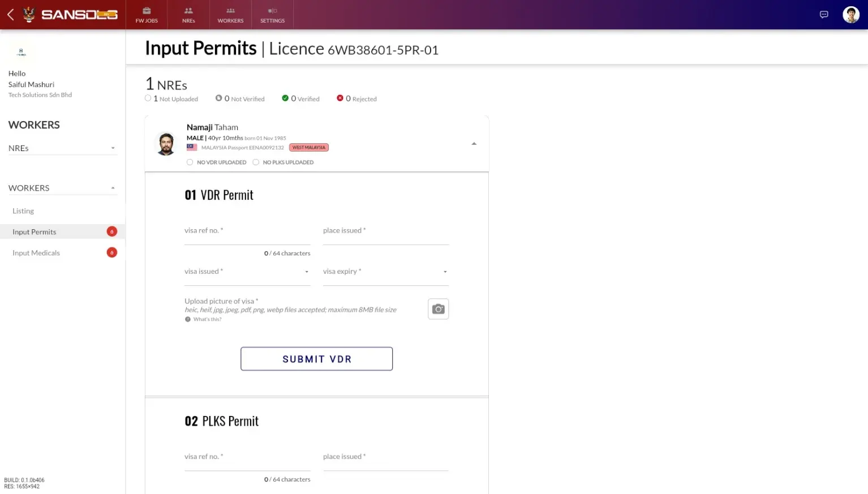The image size is (868, 494).
Task: Click the What's this info icon
Action: click(x=188, y=319)
